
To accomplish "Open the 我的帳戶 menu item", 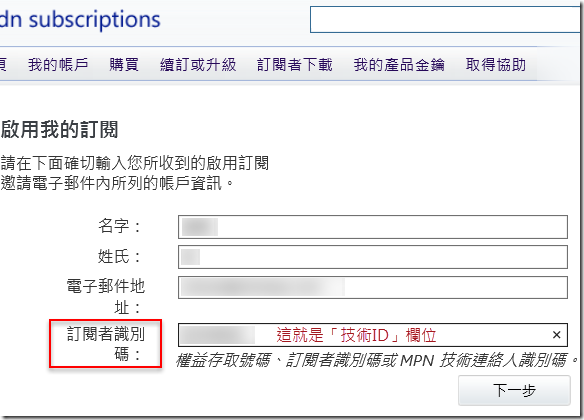I will tap(58, 64).
